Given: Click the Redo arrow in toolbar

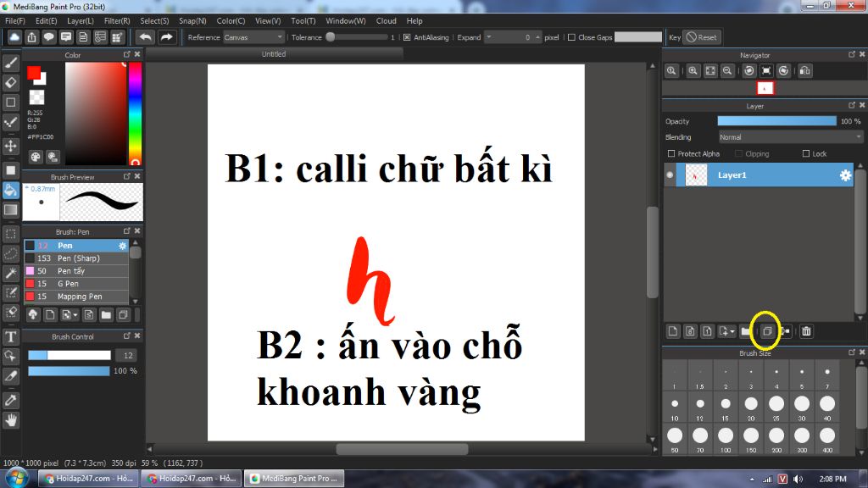Looking at the screenshot, I should tap(166, 37).
